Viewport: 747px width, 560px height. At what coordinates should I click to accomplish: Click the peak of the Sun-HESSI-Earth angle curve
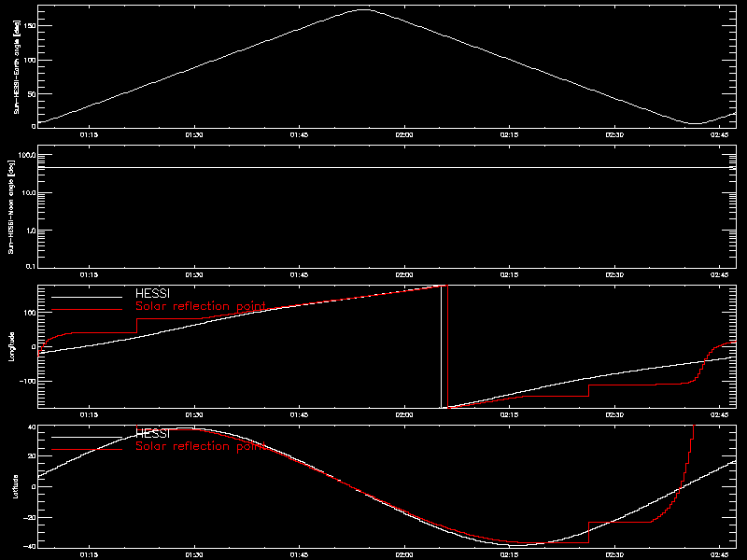pos(363,9)
